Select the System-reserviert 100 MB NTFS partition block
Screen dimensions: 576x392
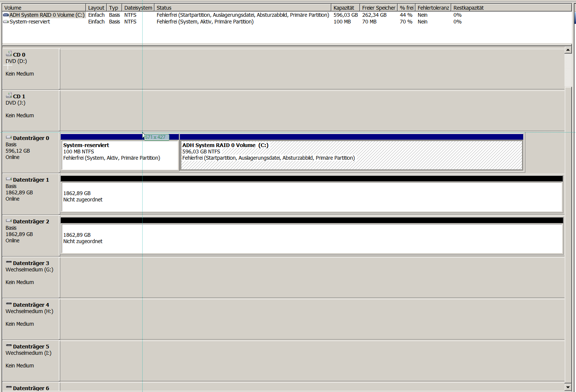tap(120, 152)
